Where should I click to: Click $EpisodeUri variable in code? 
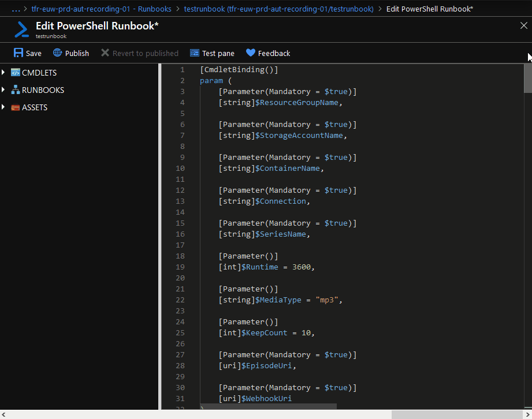[267, 366]
